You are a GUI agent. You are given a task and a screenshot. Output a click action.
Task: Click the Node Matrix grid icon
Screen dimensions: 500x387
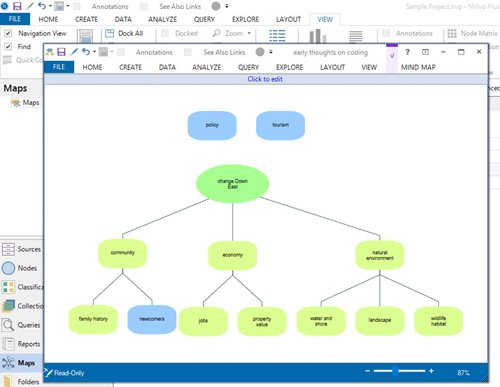452,33
